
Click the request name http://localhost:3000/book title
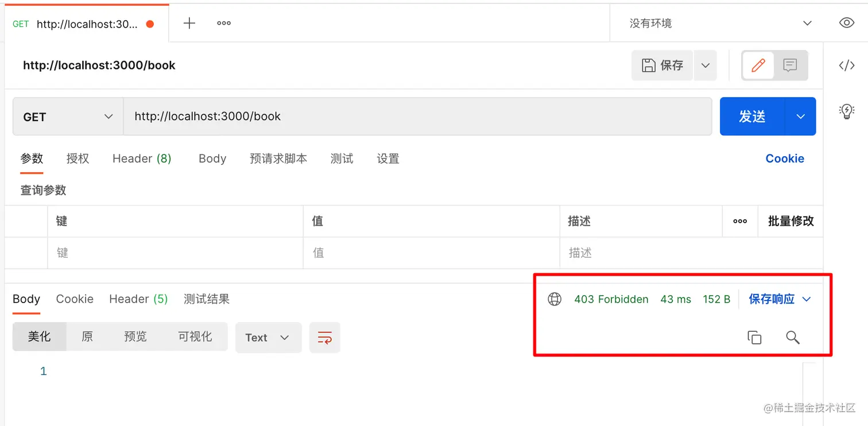(99, 65)
